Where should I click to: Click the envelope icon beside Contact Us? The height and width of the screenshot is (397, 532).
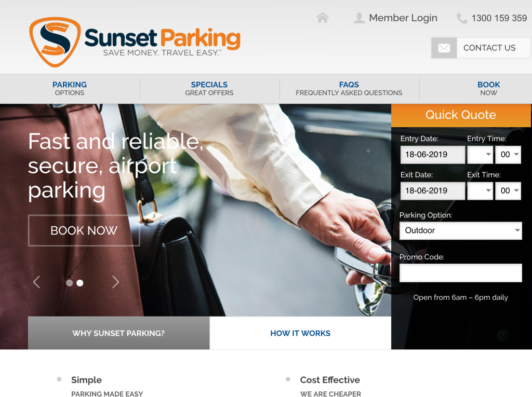(444, 48)
